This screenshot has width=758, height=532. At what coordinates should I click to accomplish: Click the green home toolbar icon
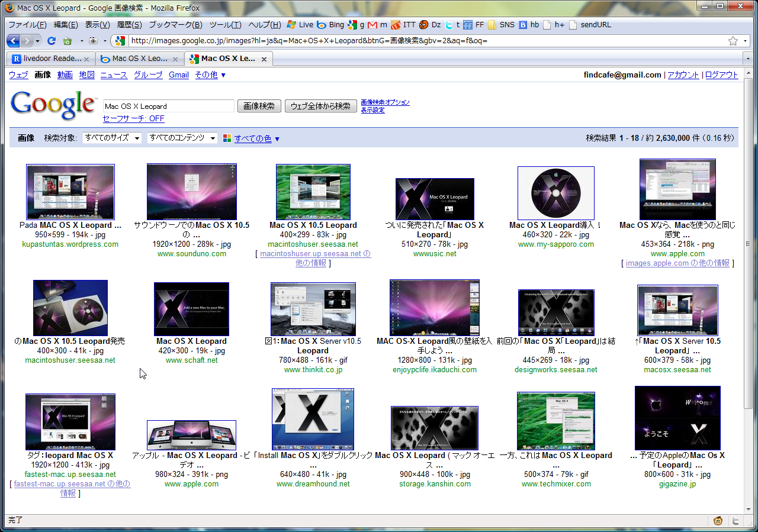coord(68,41)
